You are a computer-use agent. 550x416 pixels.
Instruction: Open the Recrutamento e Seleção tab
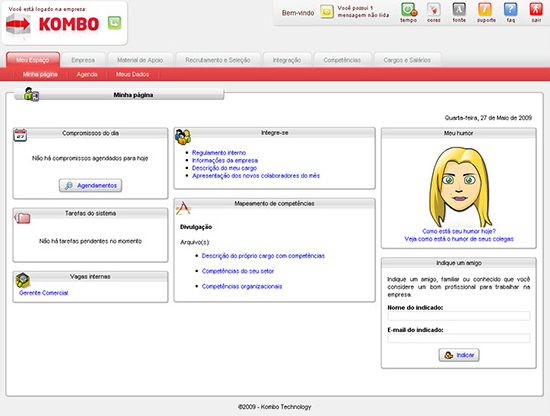click(x=218, y=60)
